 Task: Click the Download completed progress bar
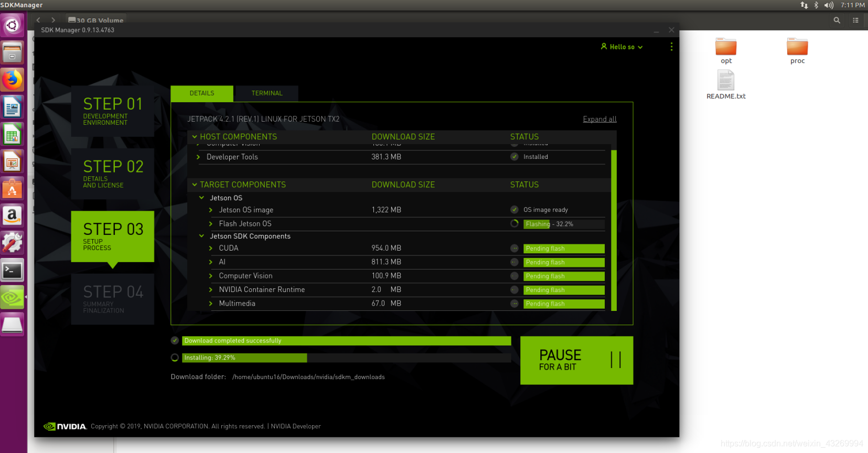coord(346,341)
